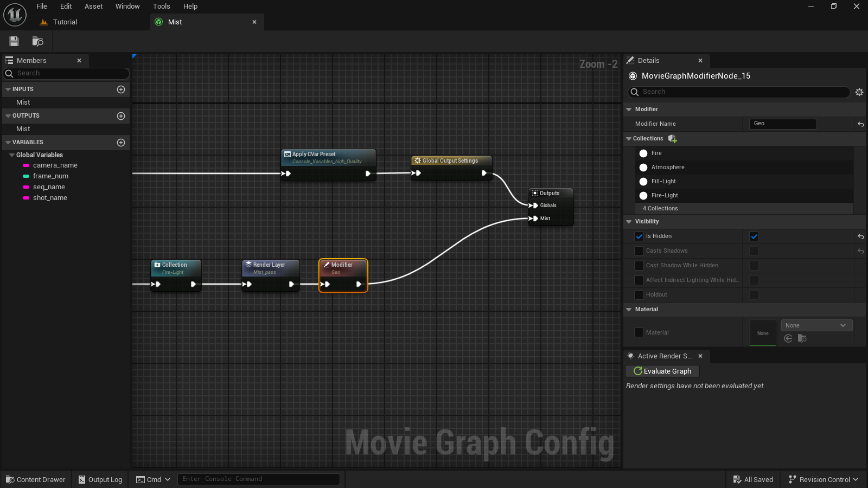This screenshot has height=488, width=868.
Task: Collapse the Material section
Action: tap(629, 310)
